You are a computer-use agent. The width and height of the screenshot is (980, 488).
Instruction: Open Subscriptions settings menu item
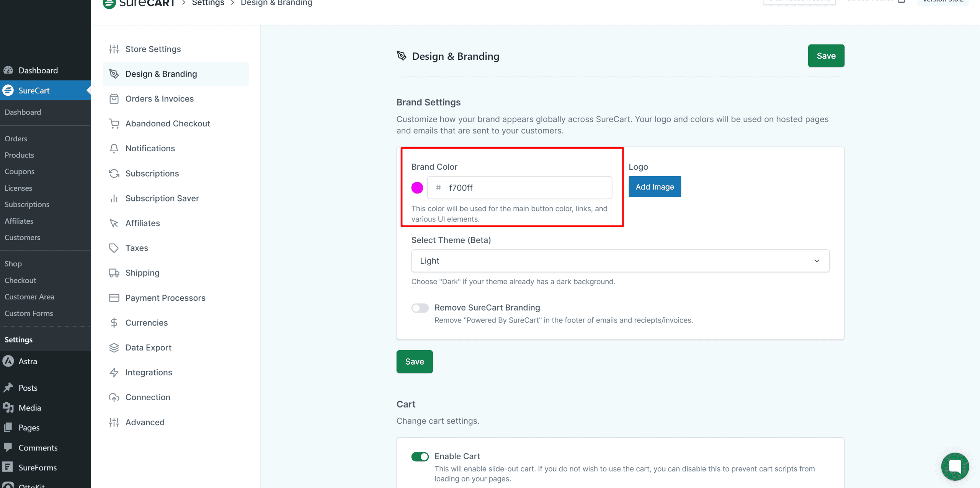152,174
